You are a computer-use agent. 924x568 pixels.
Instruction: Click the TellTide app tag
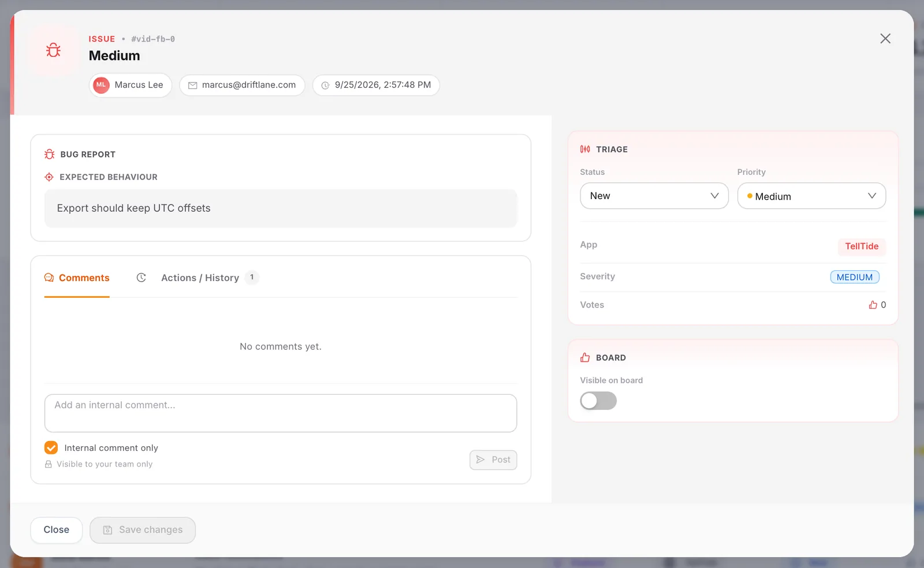(x=861, y=246)
